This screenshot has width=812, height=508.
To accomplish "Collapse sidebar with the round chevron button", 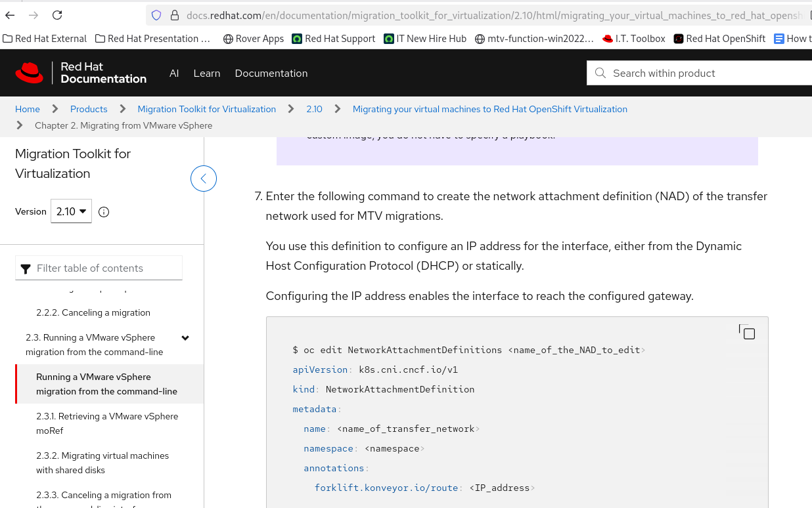I will 204,179.
